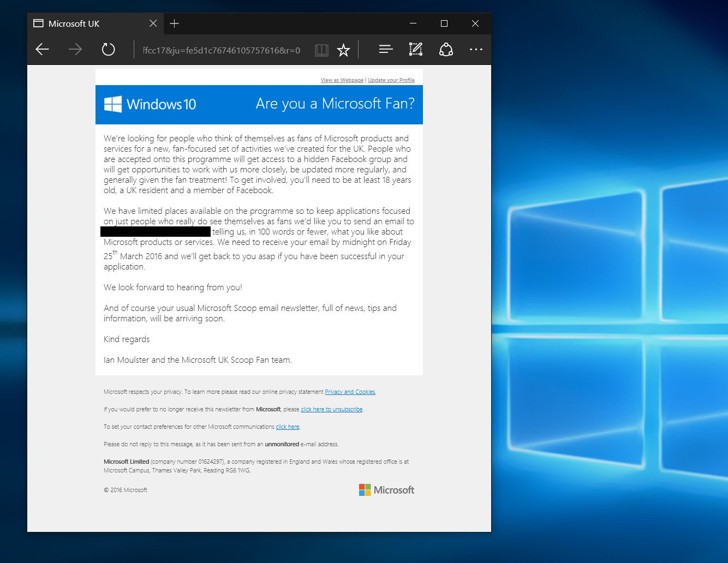Click 'We look forward to hearing from you!'
Screen dimensions: 728x563
pyautogui.click(x=173, y=287)
